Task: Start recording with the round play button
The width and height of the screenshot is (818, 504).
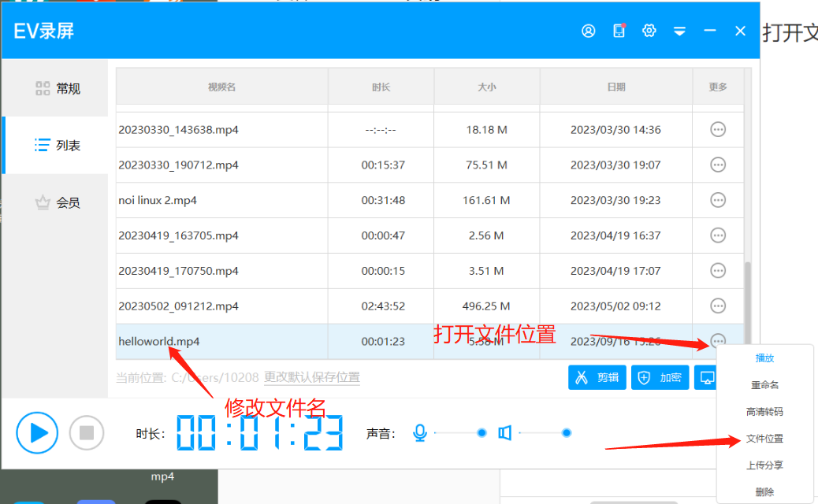Action: click(x=37, y=432)
